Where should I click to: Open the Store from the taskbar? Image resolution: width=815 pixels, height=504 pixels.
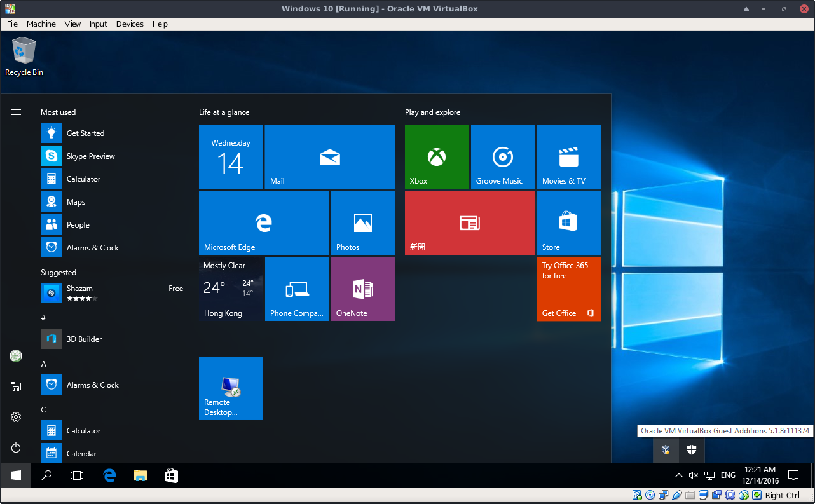tap(171, 475)
